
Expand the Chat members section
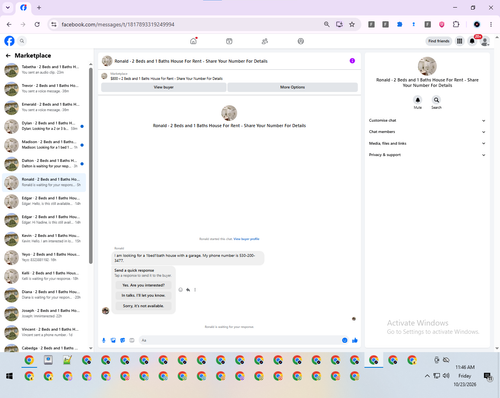click(427, 132)
